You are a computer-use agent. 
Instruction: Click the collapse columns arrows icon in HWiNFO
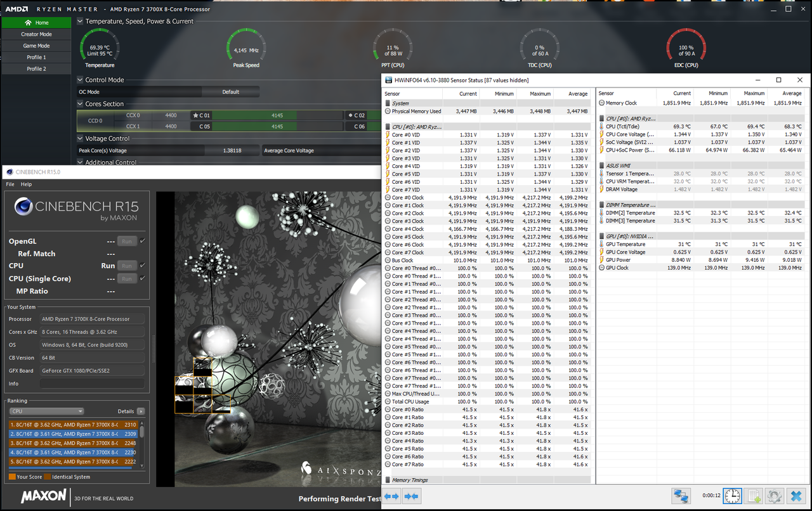[x=412, y=496]
